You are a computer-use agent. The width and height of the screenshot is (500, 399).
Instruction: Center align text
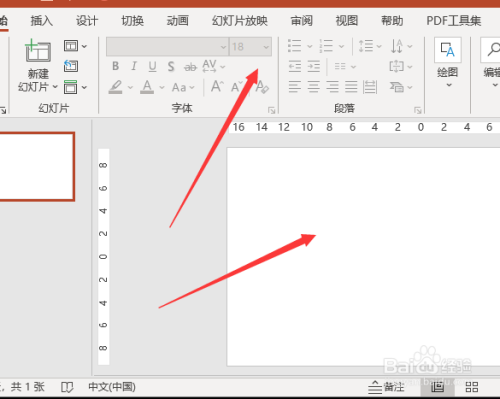(313, 87)
